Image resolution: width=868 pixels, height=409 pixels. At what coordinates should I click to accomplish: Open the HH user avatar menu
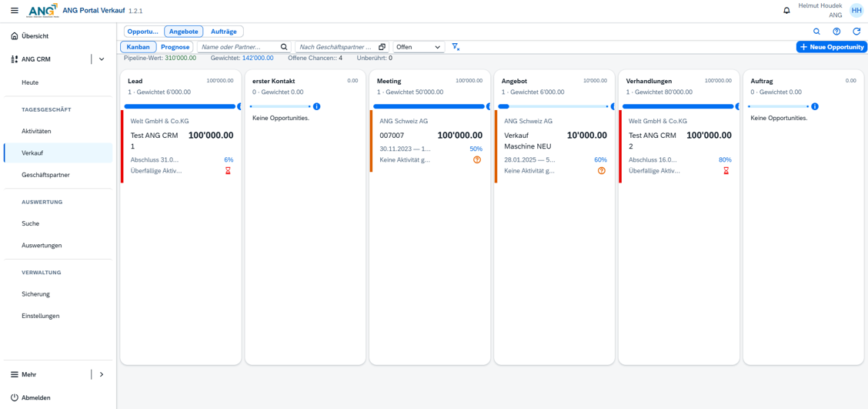(x=856, y=11)
